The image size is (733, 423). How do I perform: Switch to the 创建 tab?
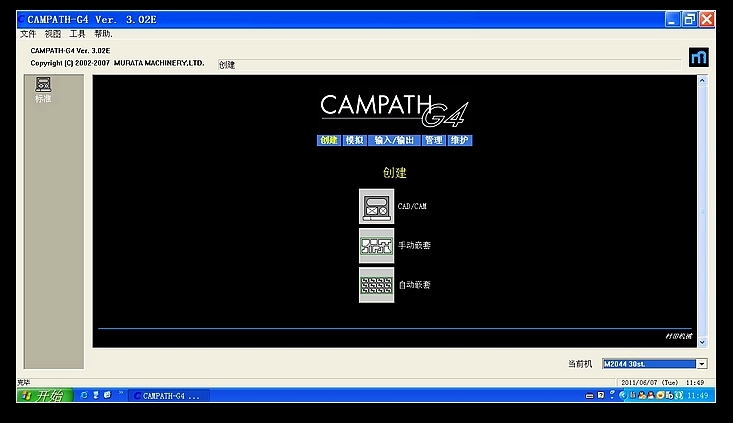point(329,140)
